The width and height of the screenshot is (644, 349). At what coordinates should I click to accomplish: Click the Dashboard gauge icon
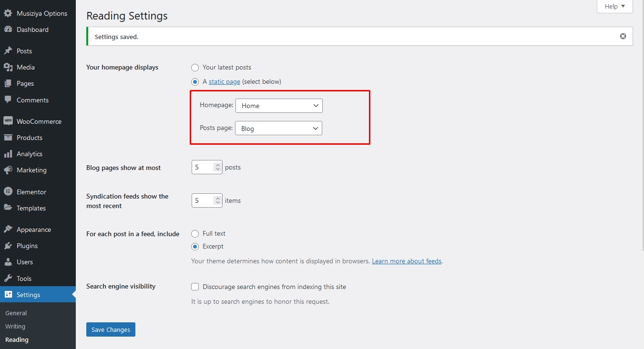[x=8, y=30]
